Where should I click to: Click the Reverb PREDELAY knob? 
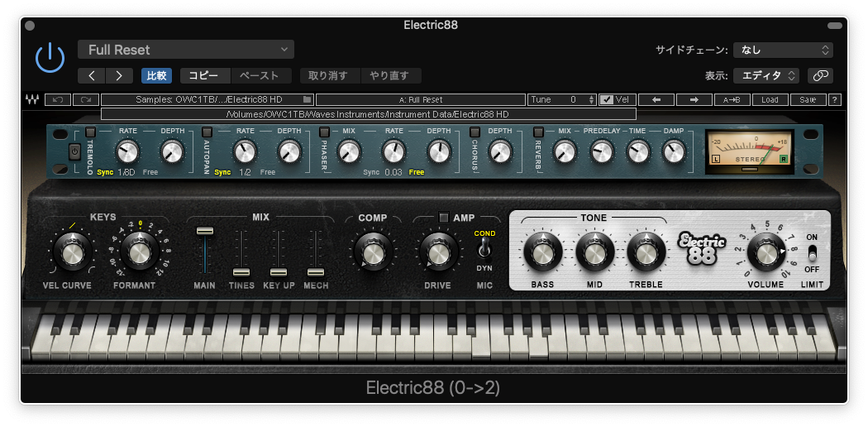tap(602, 151)
